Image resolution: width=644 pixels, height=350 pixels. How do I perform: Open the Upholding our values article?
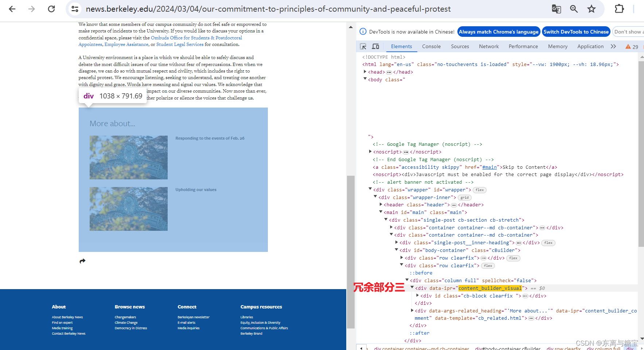tap(196, 190)
